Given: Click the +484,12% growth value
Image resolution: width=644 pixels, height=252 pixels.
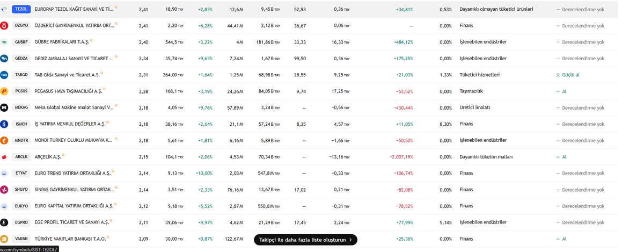Looking at the screenshot, I should pos(404,42).
